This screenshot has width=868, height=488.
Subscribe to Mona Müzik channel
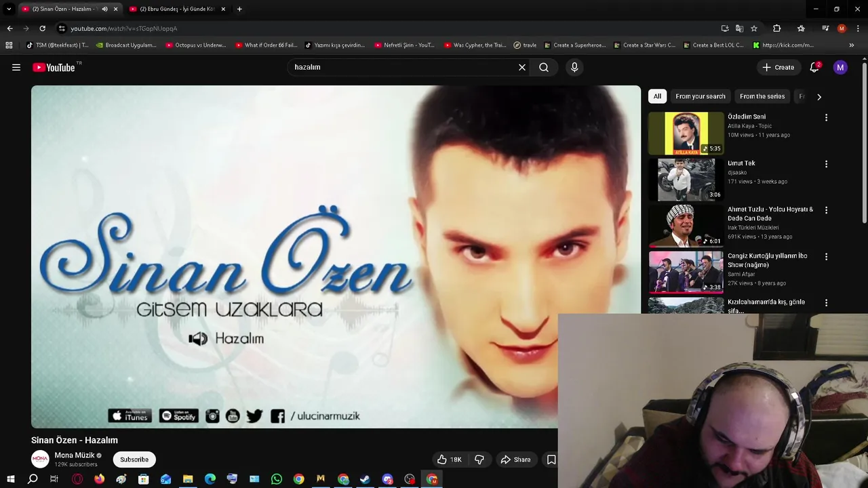pyautogui.click(x=134, y=460)
